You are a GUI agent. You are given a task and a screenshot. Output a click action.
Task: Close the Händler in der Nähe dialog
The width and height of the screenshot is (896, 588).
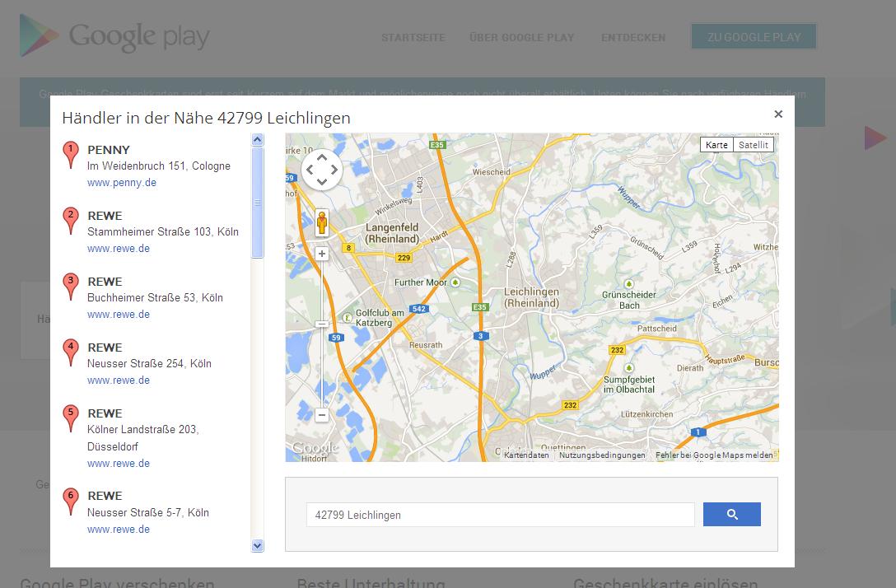(x=778, y=114)
